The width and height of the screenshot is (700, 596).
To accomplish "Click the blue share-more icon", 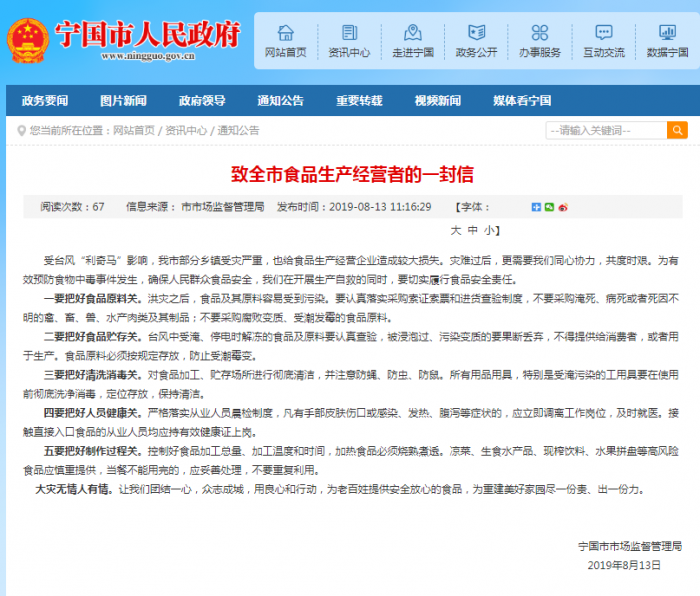I will tap(536, 207).
